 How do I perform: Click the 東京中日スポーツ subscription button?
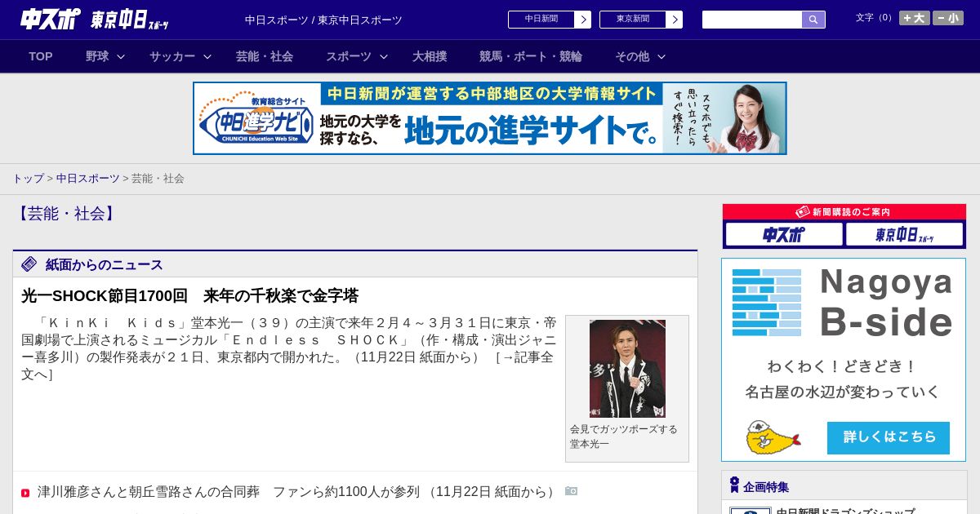pyautogui.click(x=905, y=235)
